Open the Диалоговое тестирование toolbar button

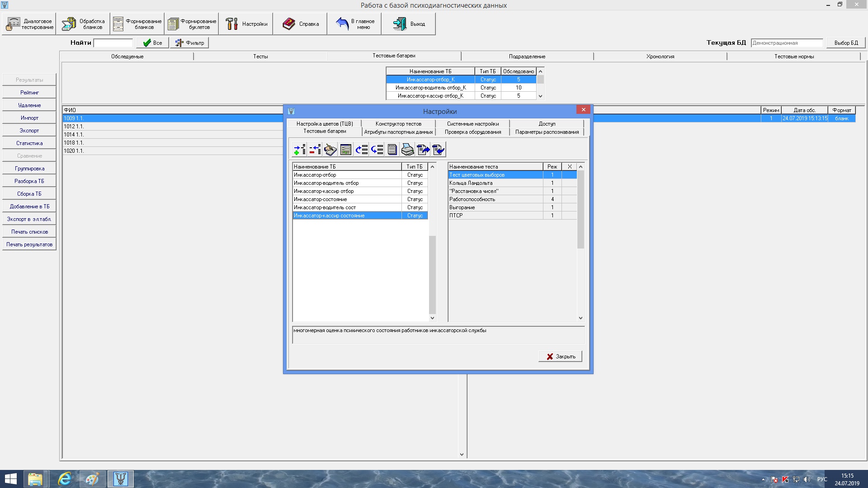click(29, 24)
